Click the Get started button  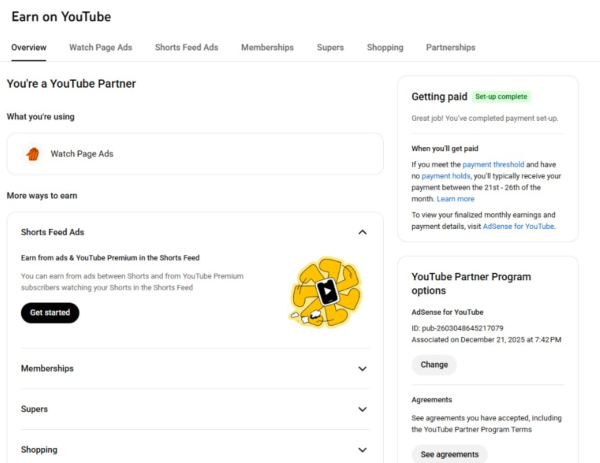coord(50,313)
